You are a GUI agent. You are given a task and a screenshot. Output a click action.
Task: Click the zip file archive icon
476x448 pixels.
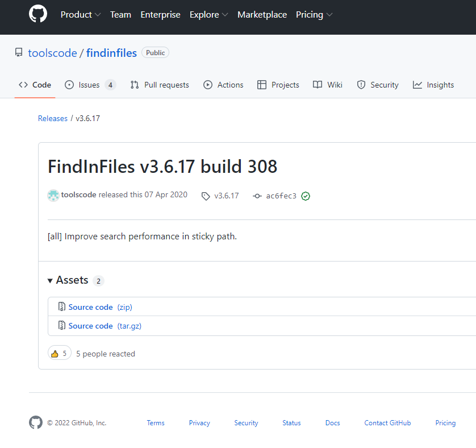(61, 306)
